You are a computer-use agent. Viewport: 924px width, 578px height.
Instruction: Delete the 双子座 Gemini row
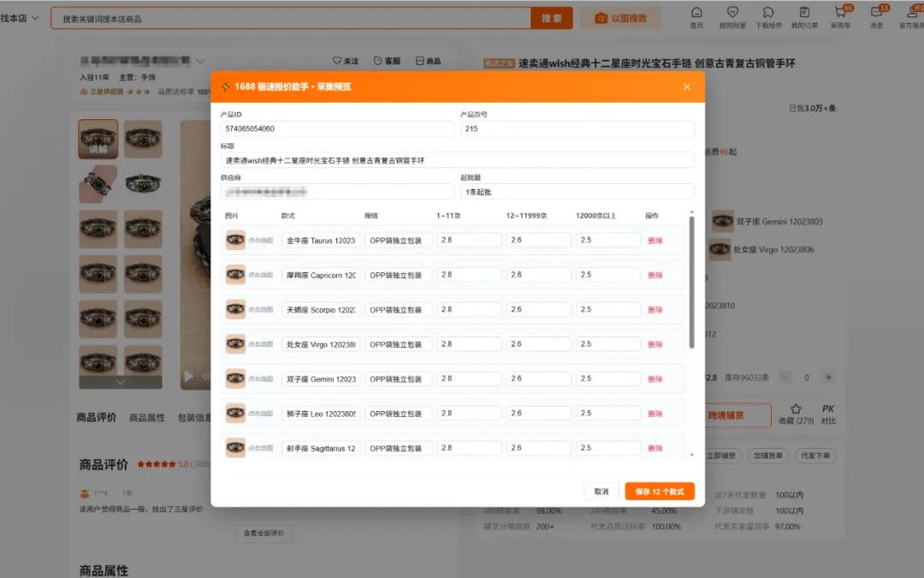point(655,378)
